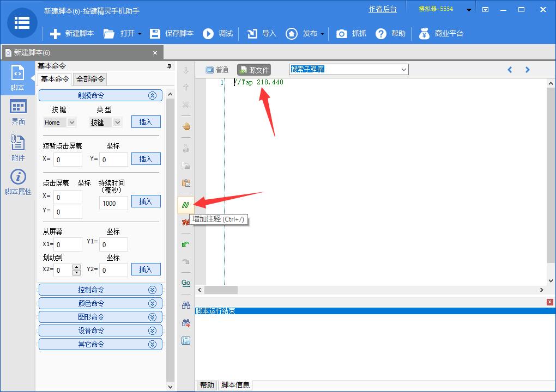Open the title bar options menu icon

click(486, 10)
